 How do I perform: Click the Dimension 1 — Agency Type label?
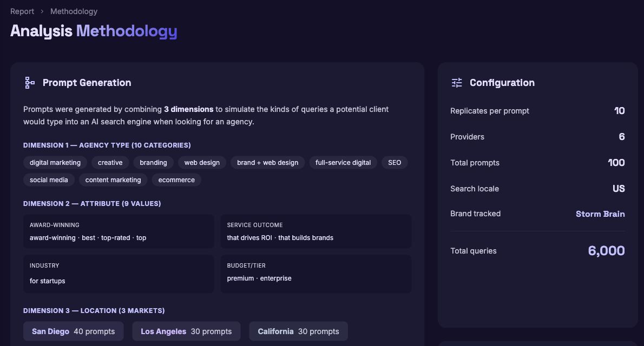107,145
